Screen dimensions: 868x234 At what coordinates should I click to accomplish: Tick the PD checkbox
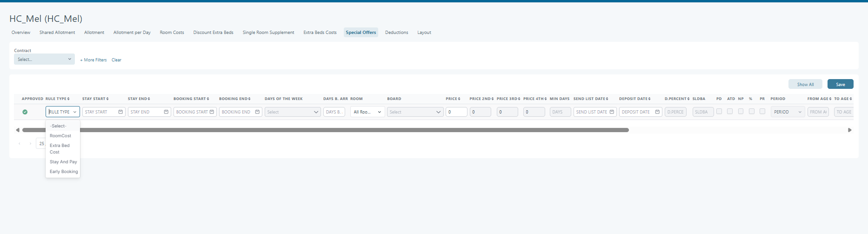[x=719, y=112]
